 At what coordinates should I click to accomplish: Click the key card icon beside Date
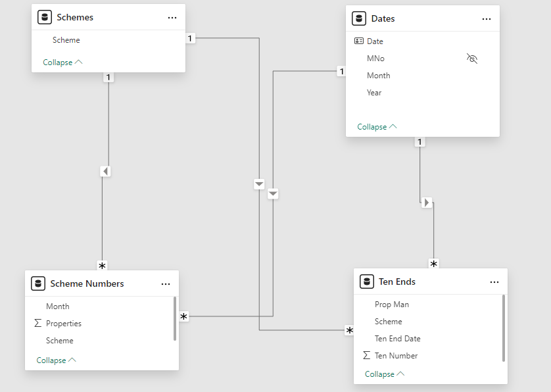pyautogui.click(x=359, y=41)
